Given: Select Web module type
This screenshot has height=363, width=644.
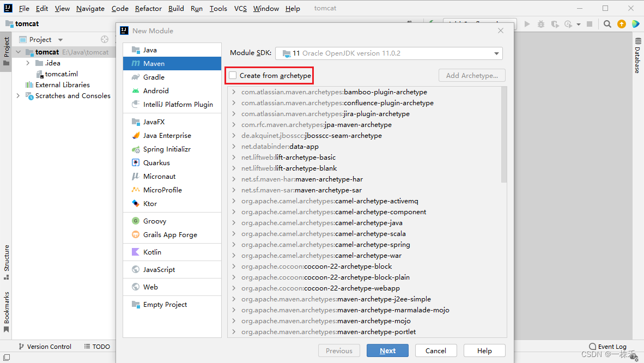Looking at the screenshot, I should (x=172, y=287).
